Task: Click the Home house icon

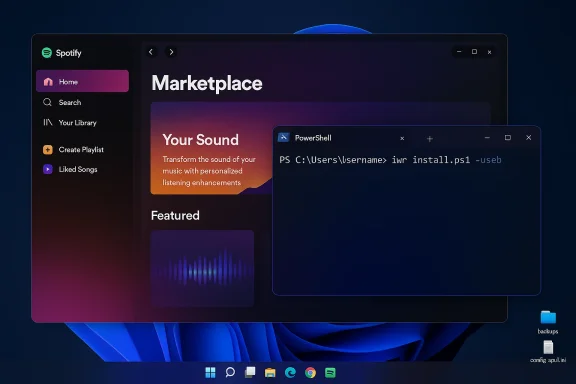Action: 48,82
